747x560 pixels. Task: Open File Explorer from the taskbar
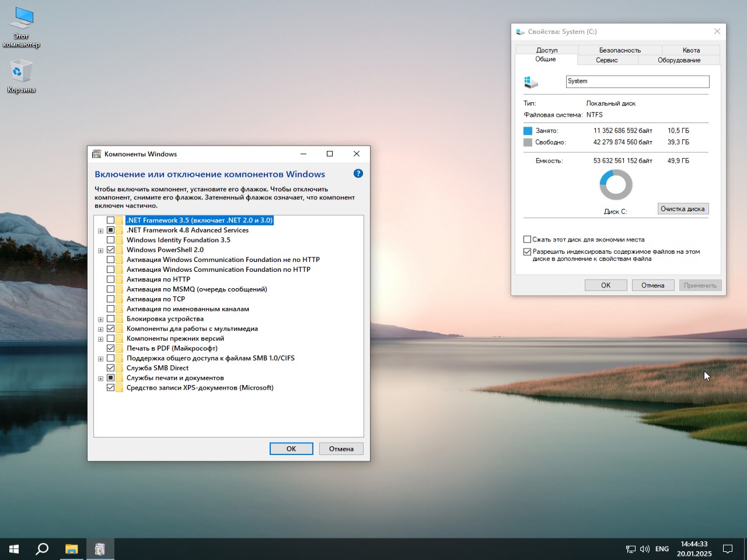point(71,549)
